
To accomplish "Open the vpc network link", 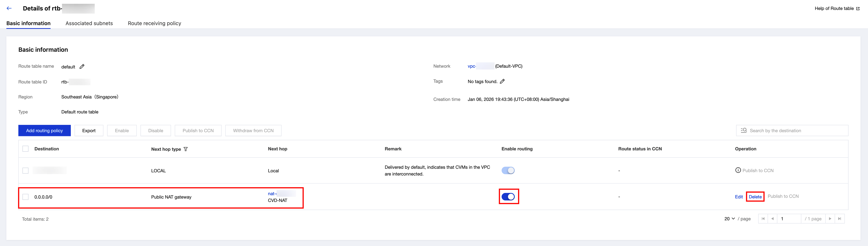I will [x=472, y=66].
